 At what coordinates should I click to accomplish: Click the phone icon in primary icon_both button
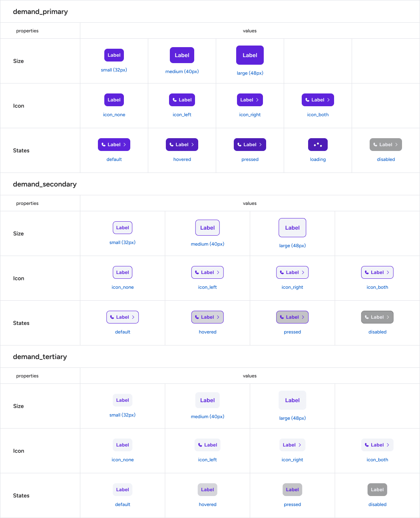point(307,100)
